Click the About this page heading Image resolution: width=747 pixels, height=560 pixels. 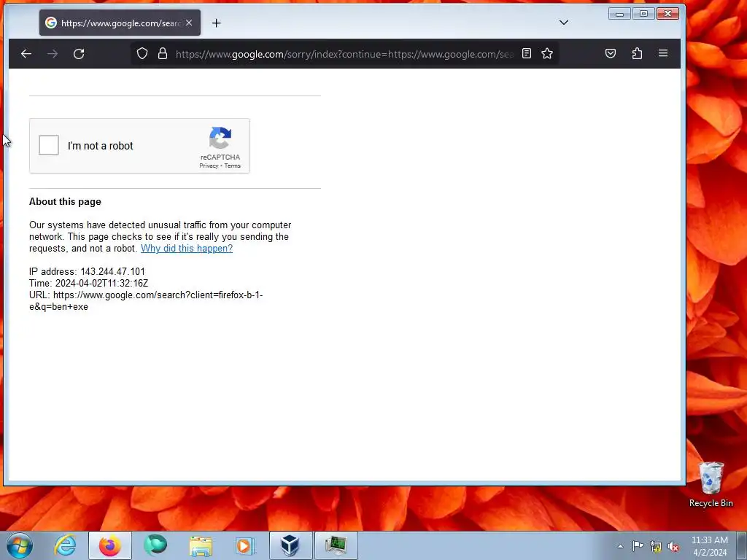65,201
